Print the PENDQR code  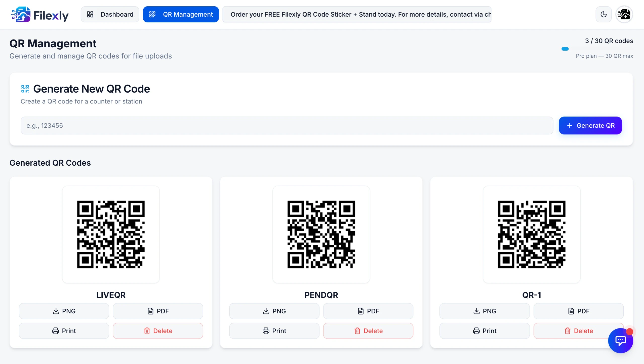[274, 331]
